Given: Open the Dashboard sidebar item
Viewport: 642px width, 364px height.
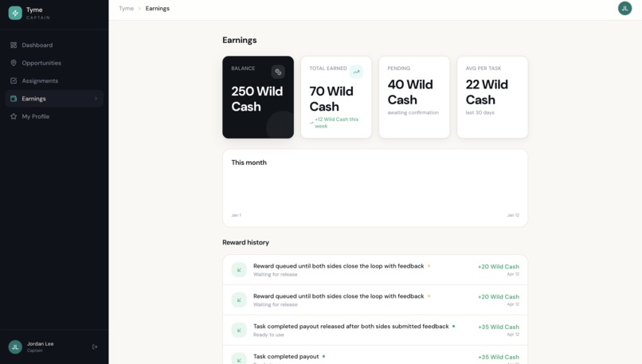Looking at the screenshot, I should tap(54, 45).
